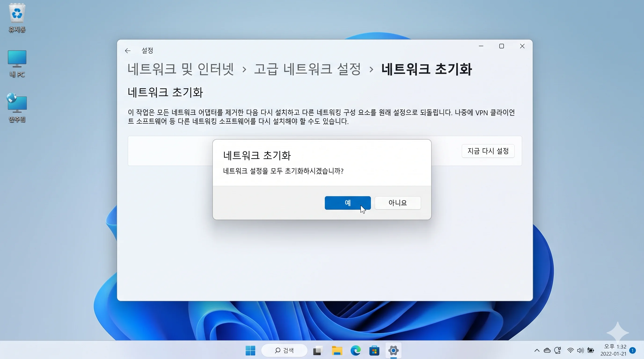Open the volume speaker tray icon
This screenshot has height=359, width=644.
[580, 351]
